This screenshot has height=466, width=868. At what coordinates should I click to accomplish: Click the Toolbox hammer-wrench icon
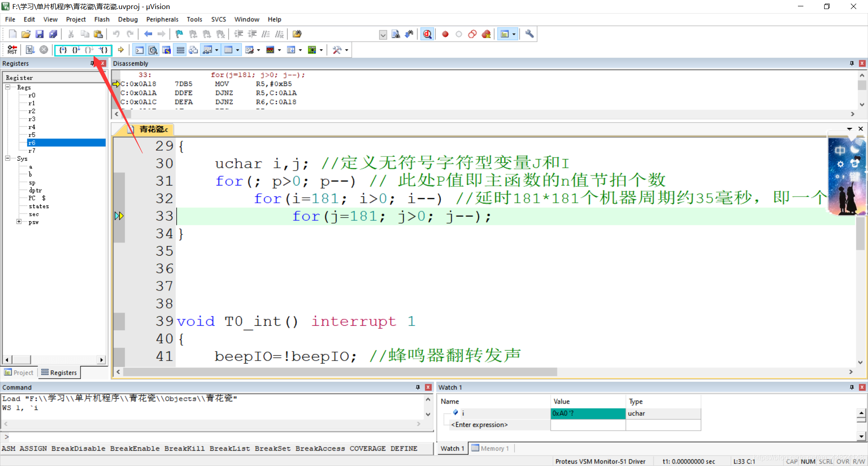point(337,50)
